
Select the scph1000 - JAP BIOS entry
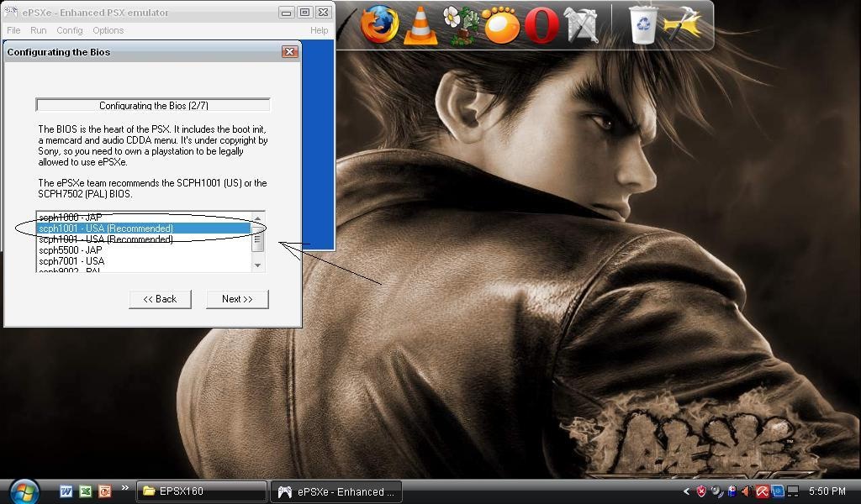144,218
